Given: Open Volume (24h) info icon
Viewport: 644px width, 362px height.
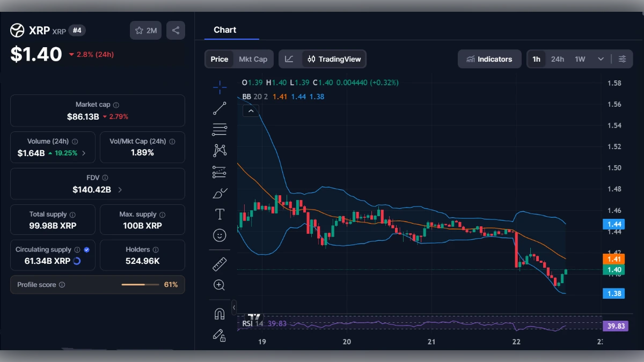Looking at the screenshot, I should [75, 142].
